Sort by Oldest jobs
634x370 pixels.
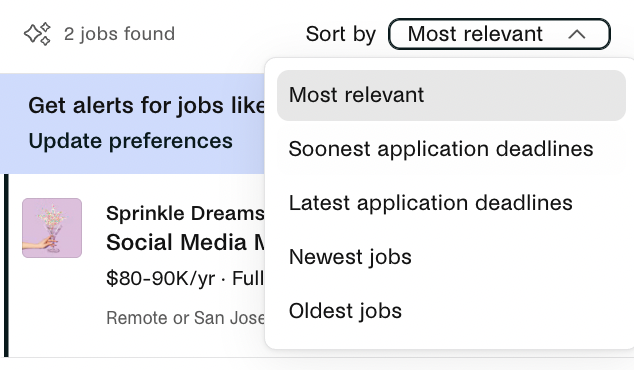pos(451,311)
